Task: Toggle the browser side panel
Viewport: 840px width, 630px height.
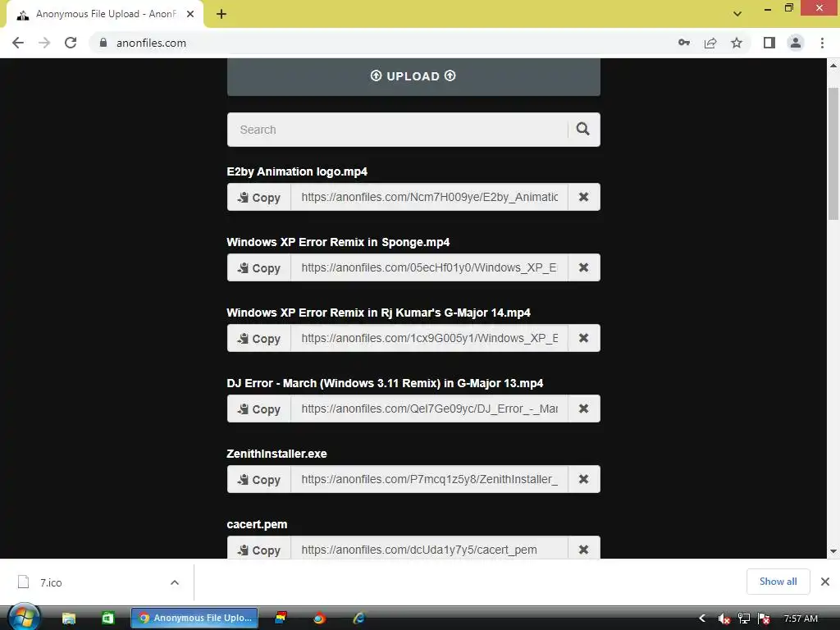Action: pos(769,43)
